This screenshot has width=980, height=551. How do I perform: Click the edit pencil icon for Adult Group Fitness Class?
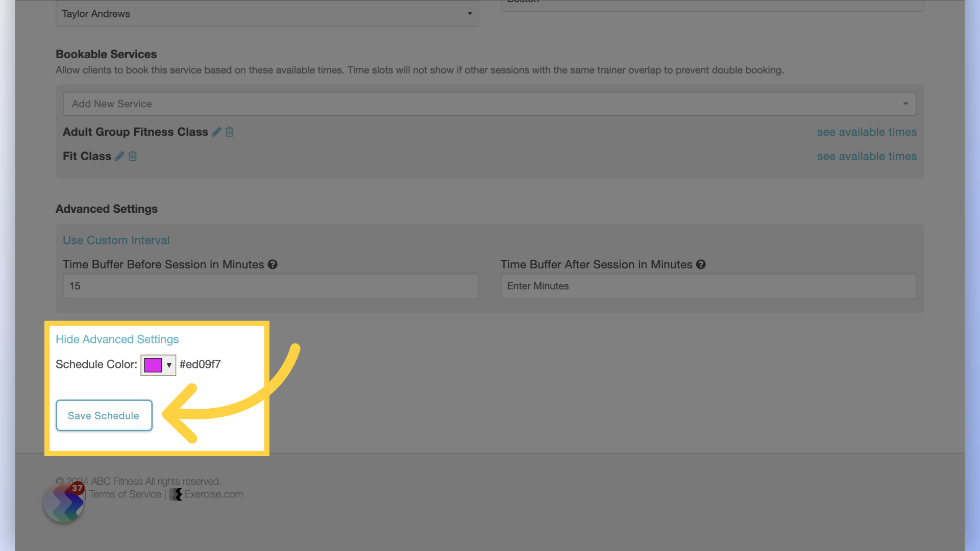tap(216, 132)
